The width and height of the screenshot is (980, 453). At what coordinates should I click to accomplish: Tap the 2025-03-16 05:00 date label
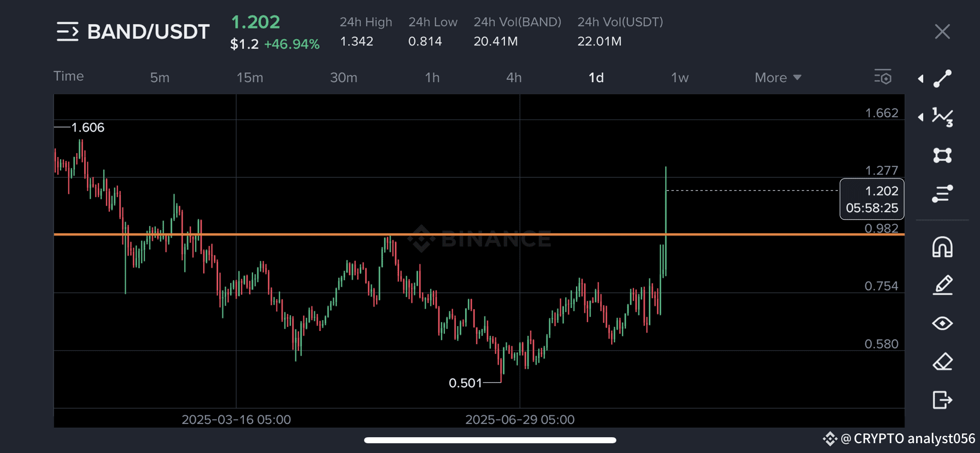[236, 420]
